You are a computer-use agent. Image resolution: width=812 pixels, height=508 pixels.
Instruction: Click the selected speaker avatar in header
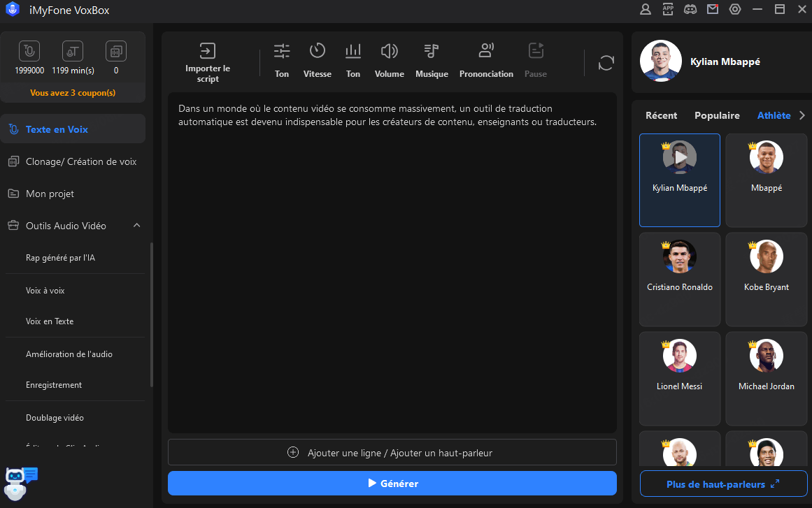[661, 61]
